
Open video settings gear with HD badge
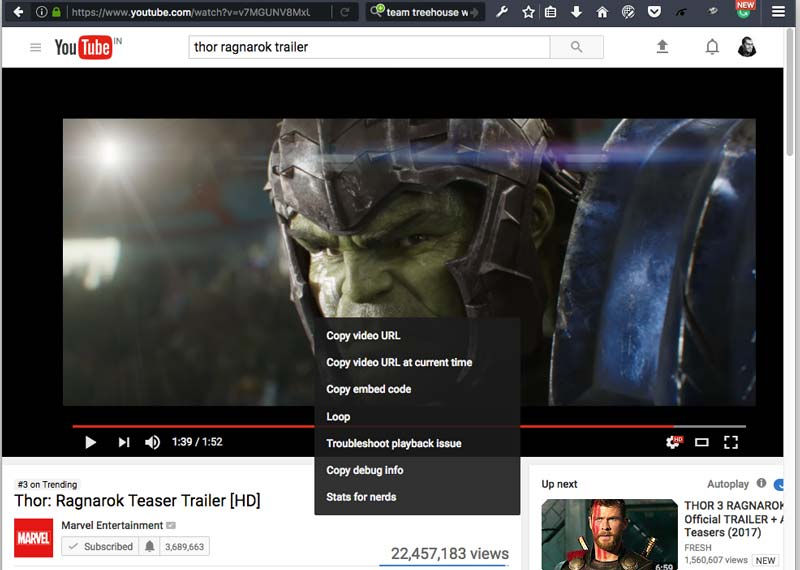point(674,442)
